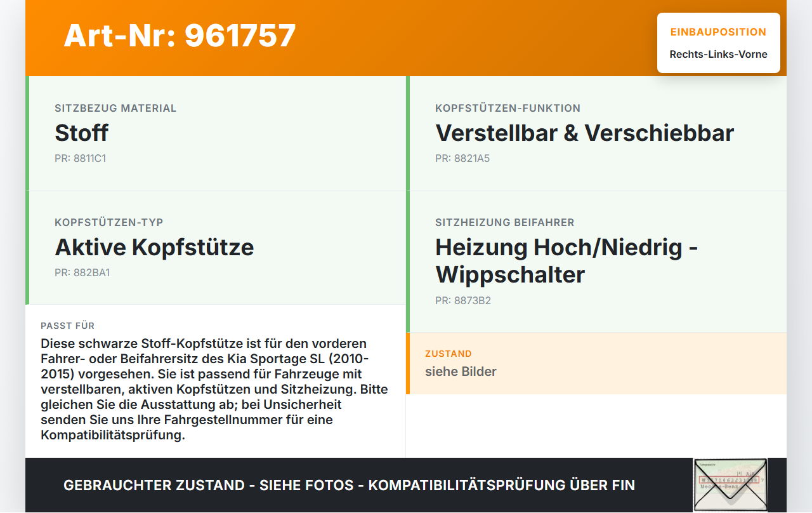The image size is (812, 513).
Task: Click the envelope icon with the Fahrgestellnummer document
Action: [730, 484]
